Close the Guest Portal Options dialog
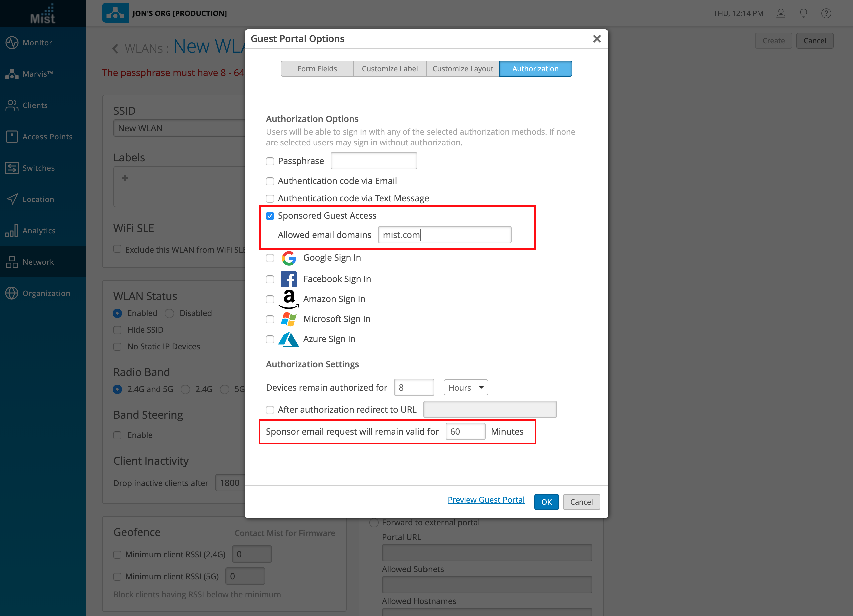This screenshot has height=616, width=853. click(597, 39)
